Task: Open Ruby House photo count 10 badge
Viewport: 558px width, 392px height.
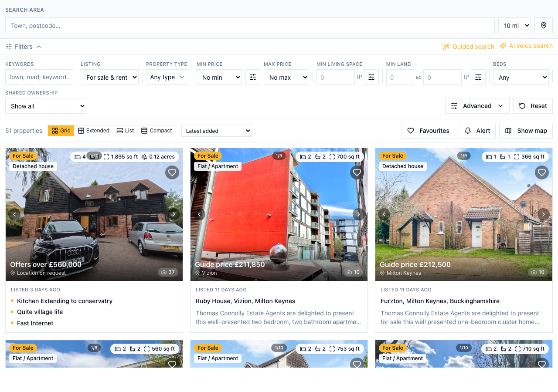Action: pyautogui.click(x=353, y=272)
